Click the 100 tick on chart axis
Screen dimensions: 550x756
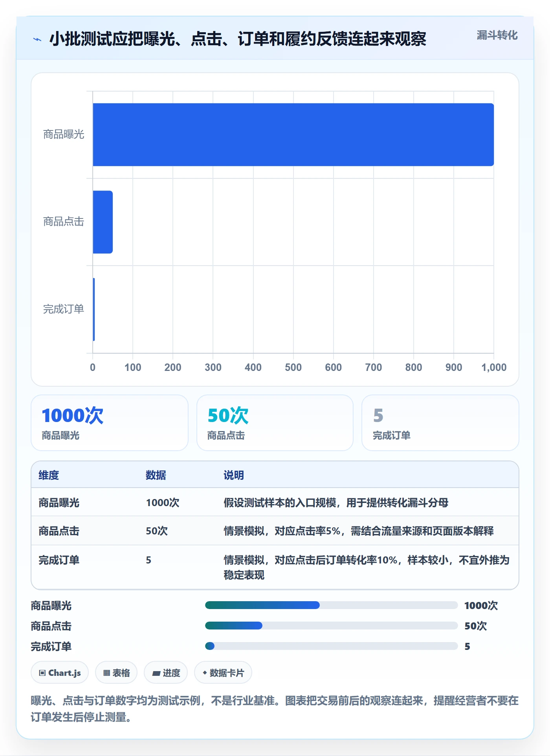click(x=133, y=367)
